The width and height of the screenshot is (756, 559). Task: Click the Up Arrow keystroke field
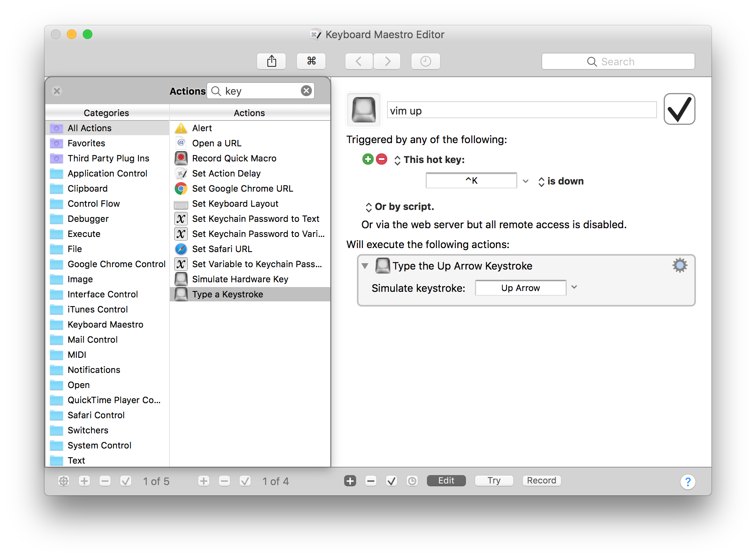tap(520, 288)
